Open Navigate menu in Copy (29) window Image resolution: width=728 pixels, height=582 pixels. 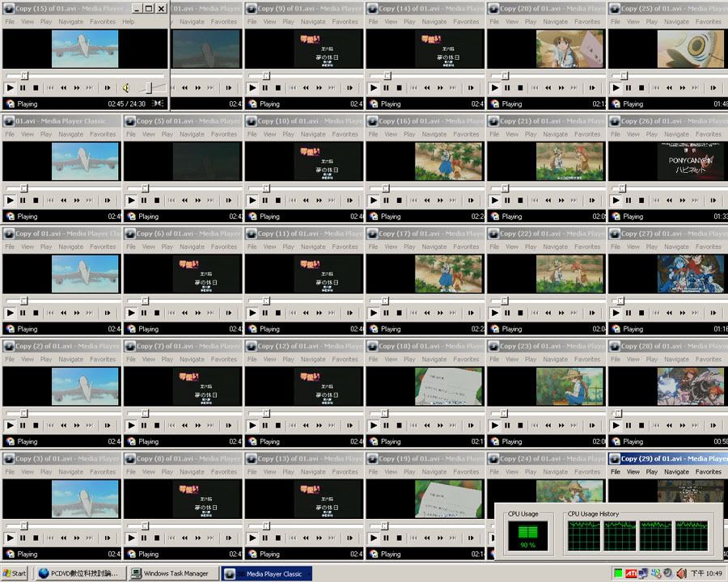click(x=676, y=472)
